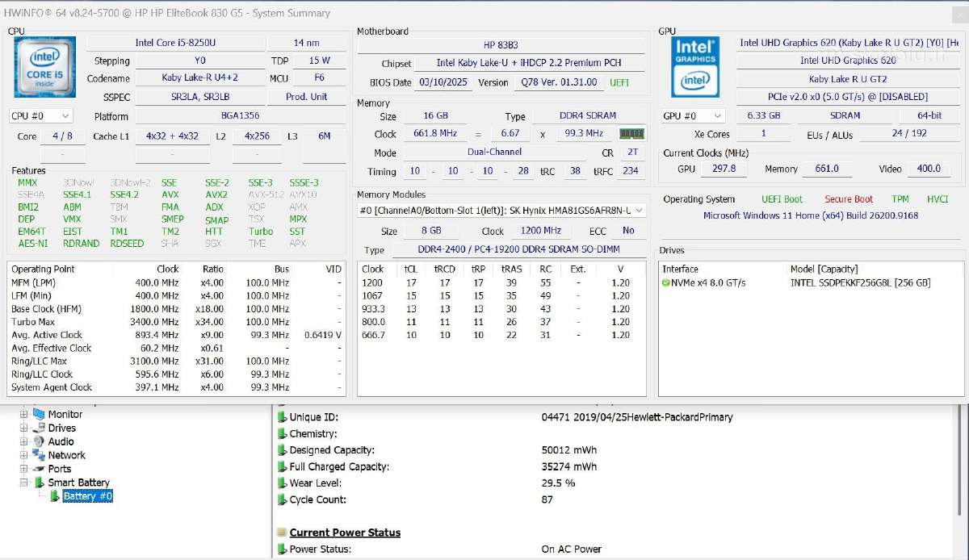Click the Monitor icon in the device tree
The height and width of the screenshot is (560, 969).
point(39,414)
